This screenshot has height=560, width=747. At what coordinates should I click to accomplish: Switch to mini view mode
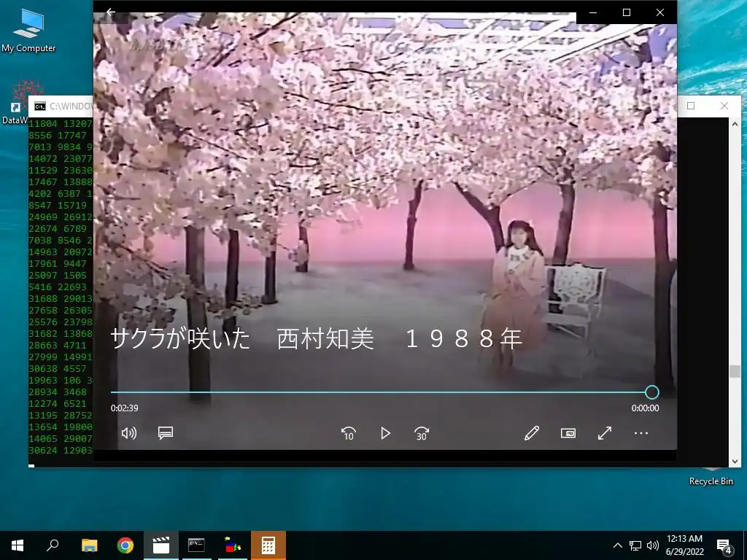(568, 433)
